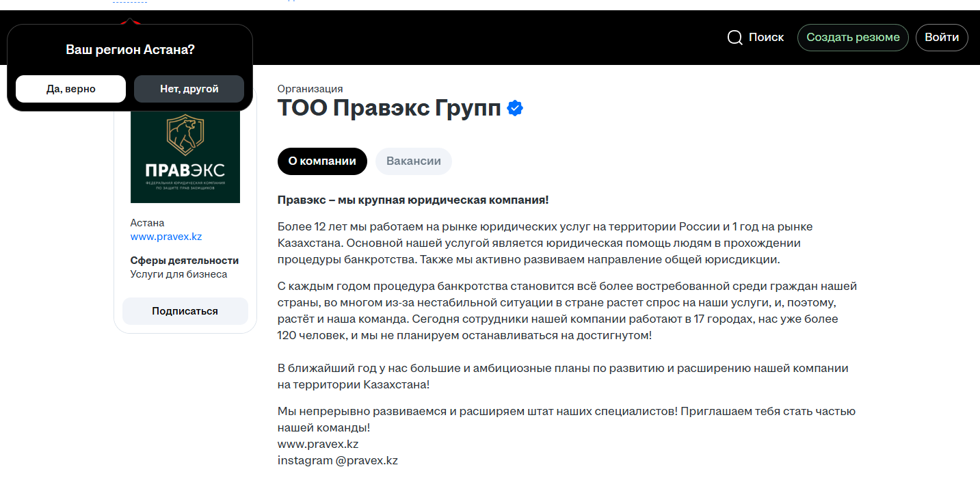Image resolution: width=980 pixels, height=491 pixels.
Task: Click the magnifying glass search icon
Action: 735,38
